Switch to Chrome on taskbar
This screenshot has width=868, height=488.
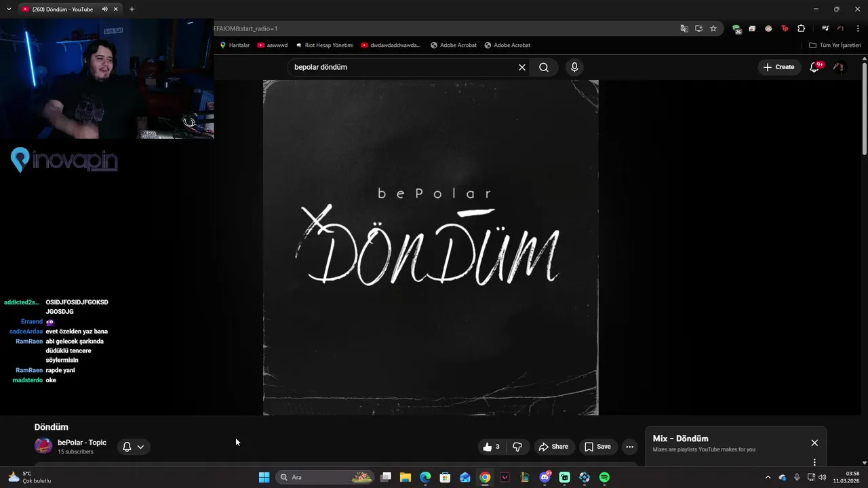[x=485, y=477]
